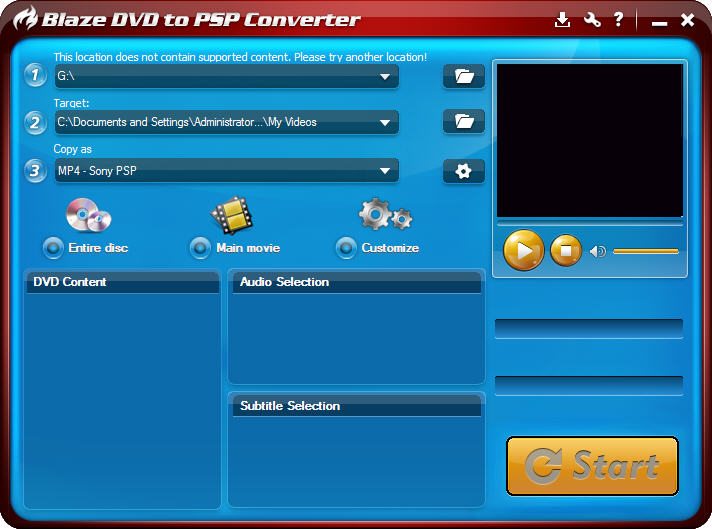Choose the Main movie radio option
712x529 pixels.
tap(200, 248)
